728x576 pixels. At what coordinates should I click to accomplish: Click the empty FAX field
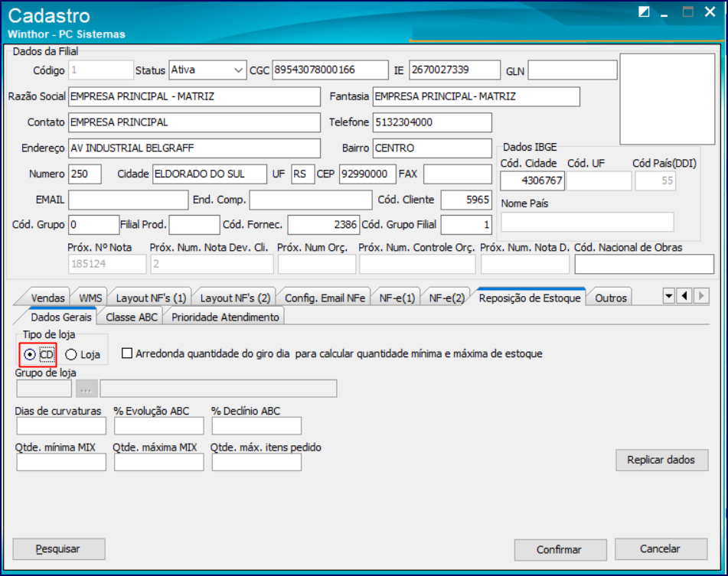[x=458, y=174]
